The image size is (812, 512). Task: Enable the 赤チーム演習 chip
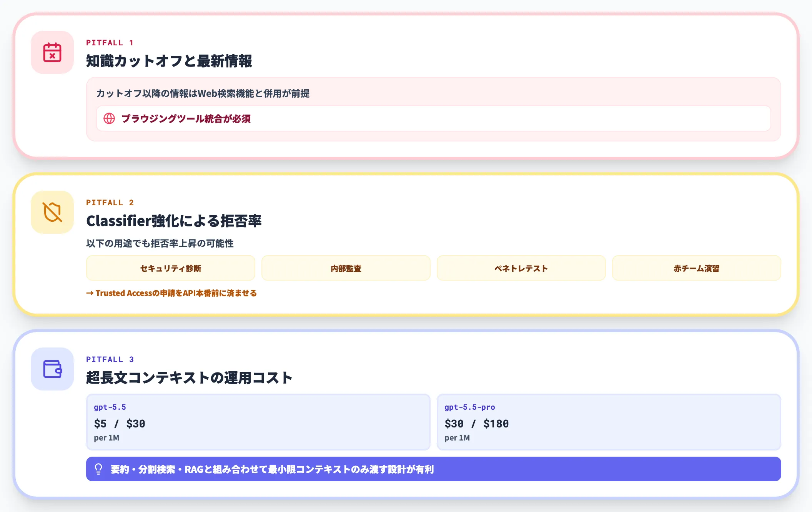pyautogui.click(x=696, y=268)
